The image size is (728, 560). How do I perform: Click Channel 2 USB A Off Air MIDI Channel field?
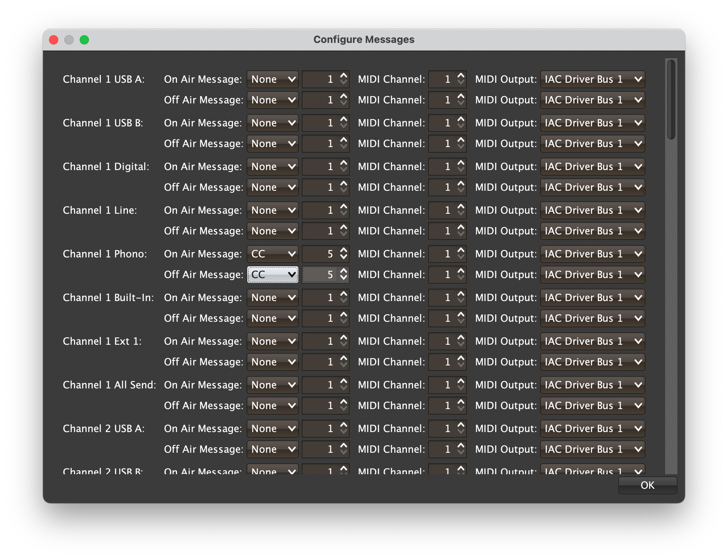[x=442, y=449]
